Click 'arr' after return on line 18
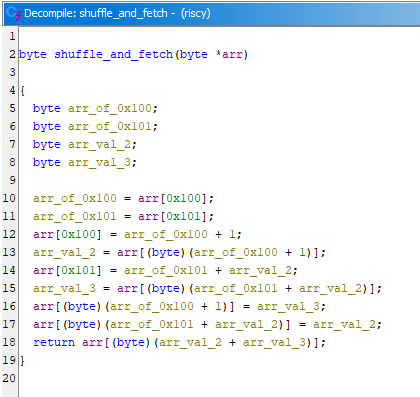This screenshot has height=397, width=420. 93,342
